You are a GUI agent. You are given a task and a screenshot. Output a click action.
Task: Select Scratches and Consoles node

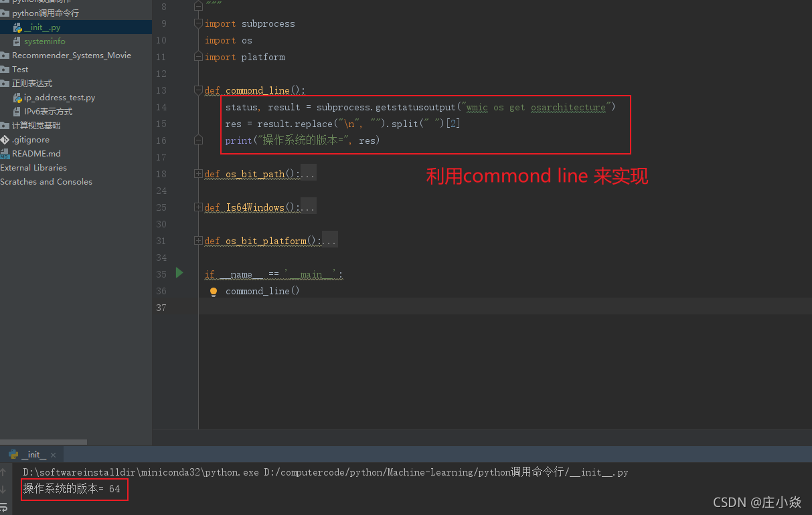point(46,182)
